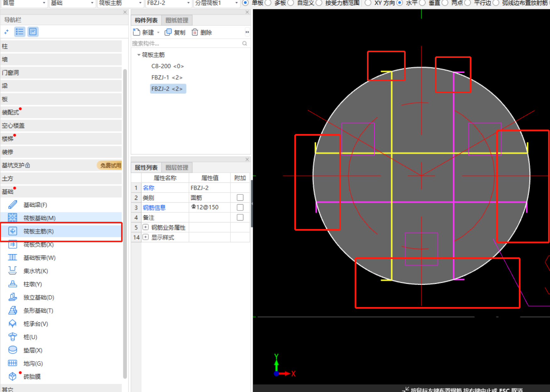The width and height of the screenshot is (550, 392).
Task: Select the 按受力筋范围 radio button
Action: 319,3
